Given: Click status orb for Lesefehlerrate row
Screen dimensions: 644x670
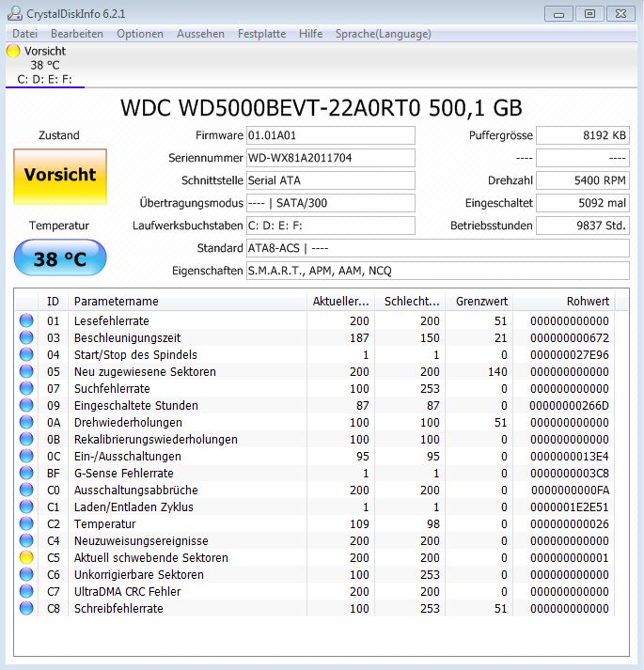Looking at the screenshot, I should coord(26,320).
